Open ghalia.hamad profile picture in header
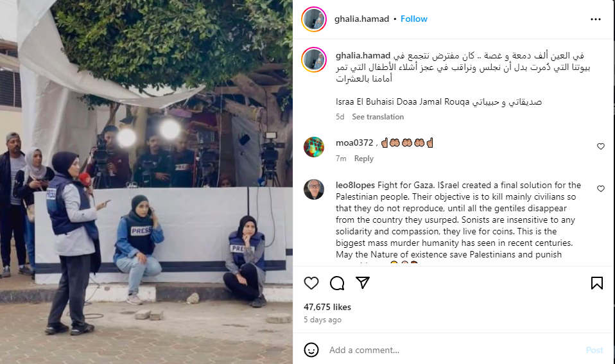 (x=314, y=19)
